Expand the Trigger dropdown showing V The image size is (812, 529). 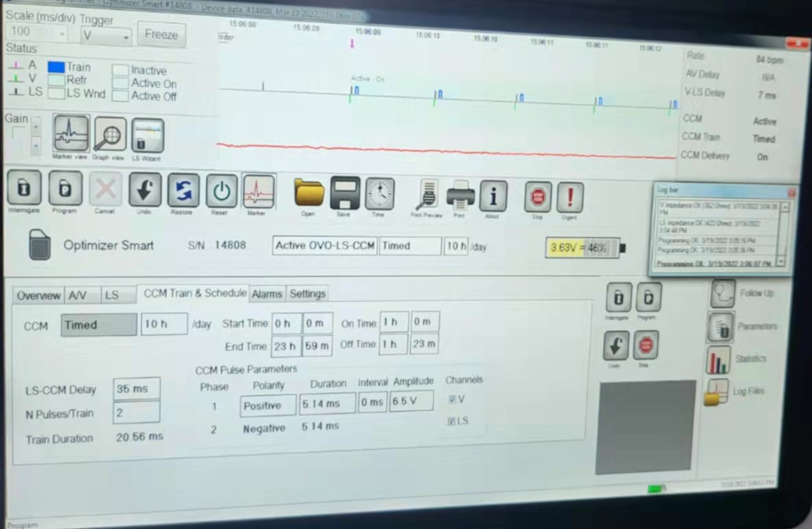click(x=107, y=36)
